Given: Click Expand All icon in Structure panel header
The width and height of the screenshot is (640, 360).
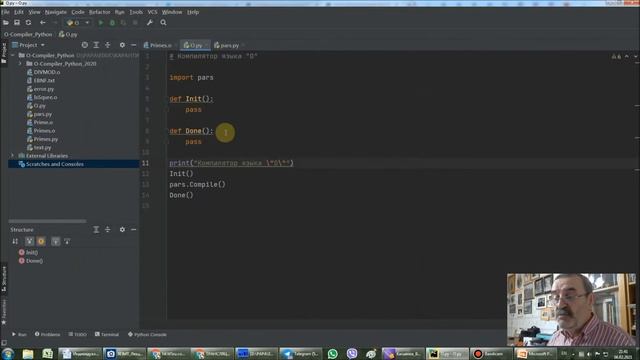Looking at the screenshot, I should [x=96, y=230].
